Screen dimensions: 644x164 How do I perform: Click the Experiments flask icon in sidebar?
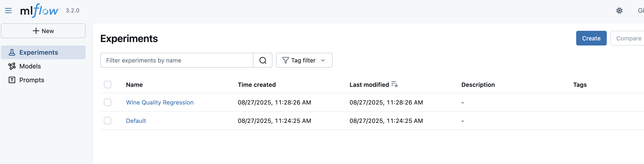(12, 52)
